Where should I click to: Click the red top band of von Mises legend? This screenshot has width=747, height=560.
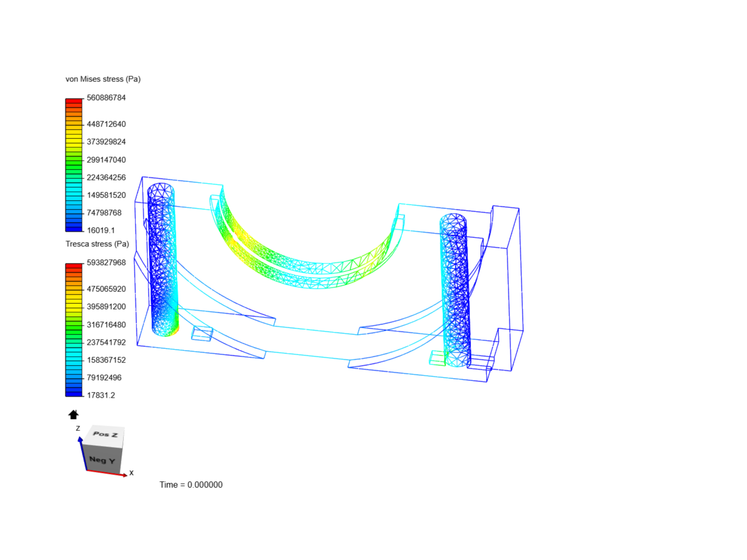point(74,101)
